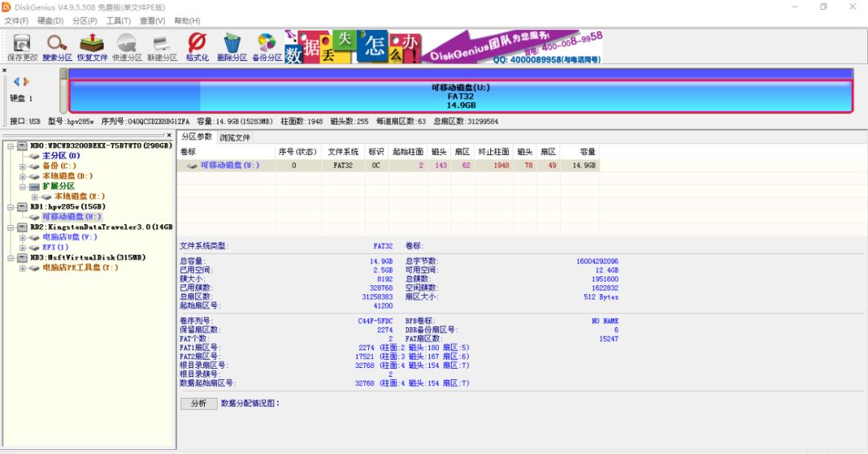The height and width of the screenshot is (454, 868).
Task: Click the 文件系统 column header
Action: [x=343, y=152]
